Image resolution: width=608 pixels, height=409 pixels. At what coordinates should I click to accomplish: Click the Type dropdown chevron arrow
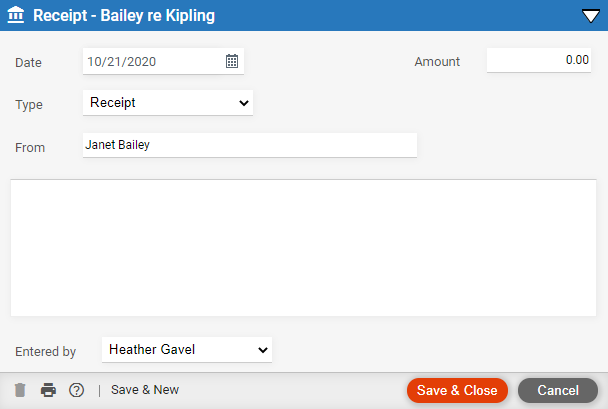click(244, 103)
